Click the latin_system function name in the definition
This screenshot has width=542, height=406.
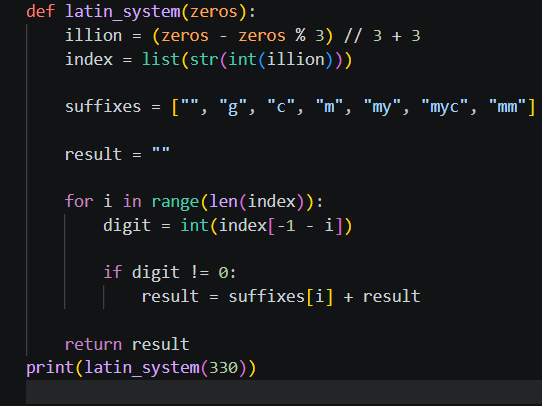(x=123, y=12)
